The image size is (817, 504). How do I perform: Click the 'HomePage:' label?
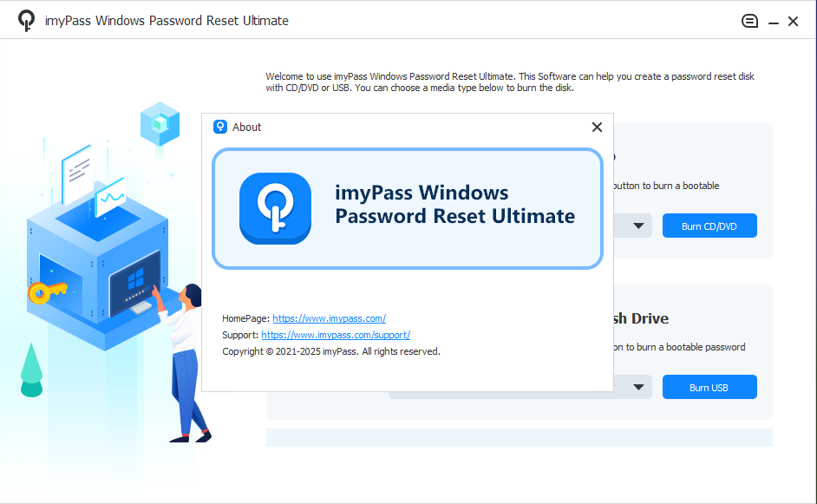click(246, 318)
